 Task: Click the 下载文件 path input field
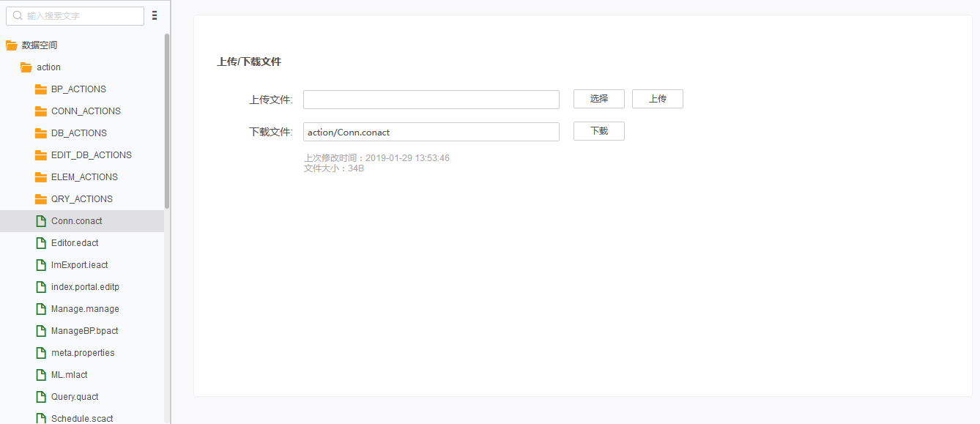[x=431, y=132]
